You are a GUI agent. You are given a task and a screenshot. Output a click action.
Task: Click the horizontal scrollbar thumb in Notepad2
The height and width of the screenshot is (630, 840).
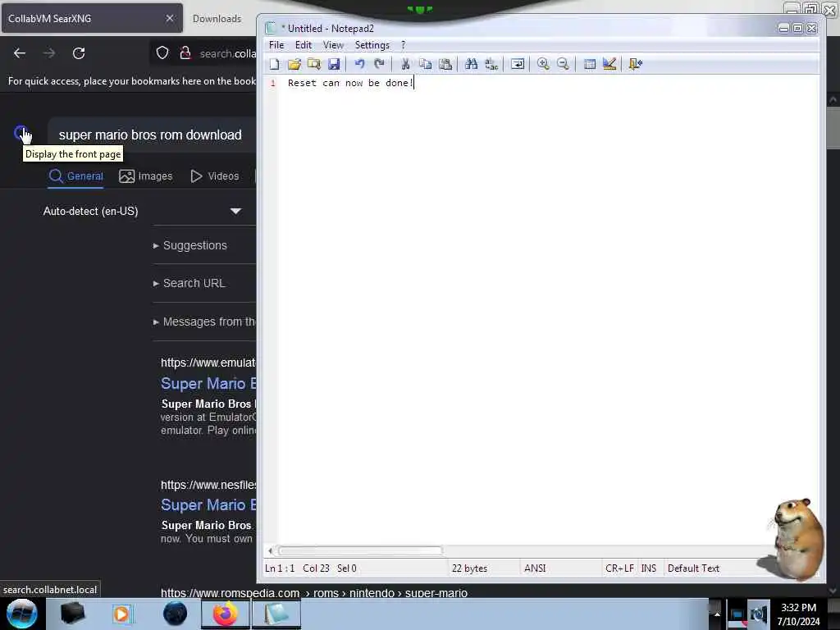click(361, 550)
